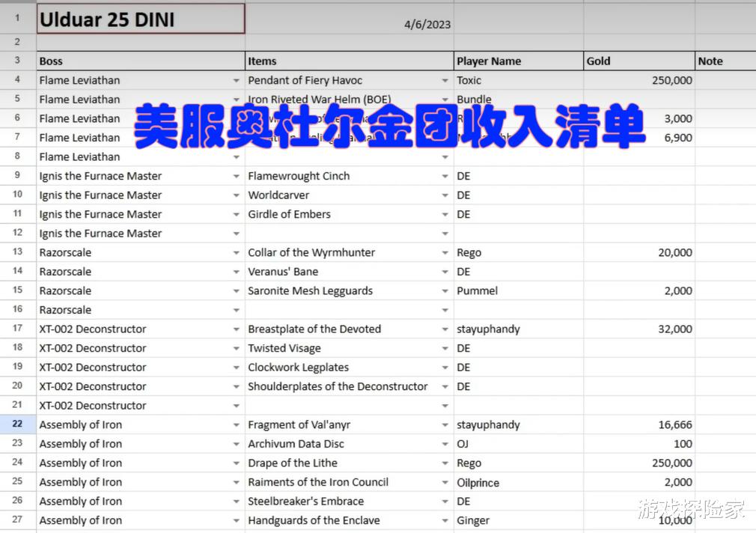Select the row 3 header

[18, 61]
